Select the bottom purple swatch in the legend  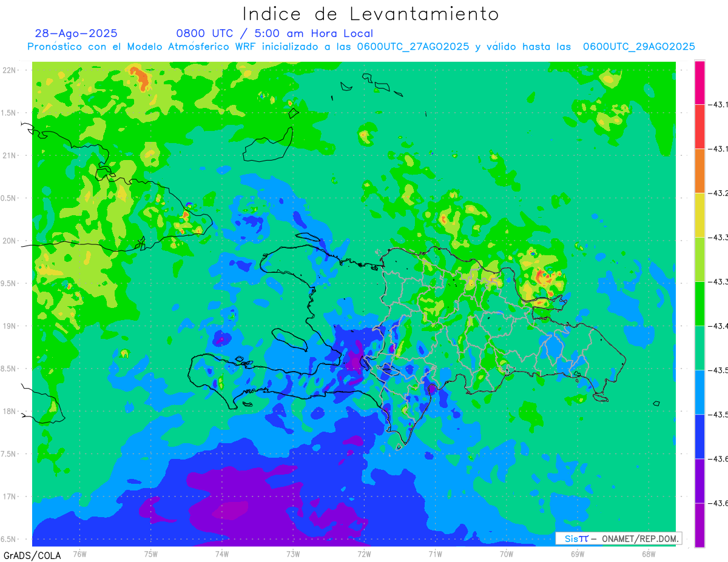(699, 525)
